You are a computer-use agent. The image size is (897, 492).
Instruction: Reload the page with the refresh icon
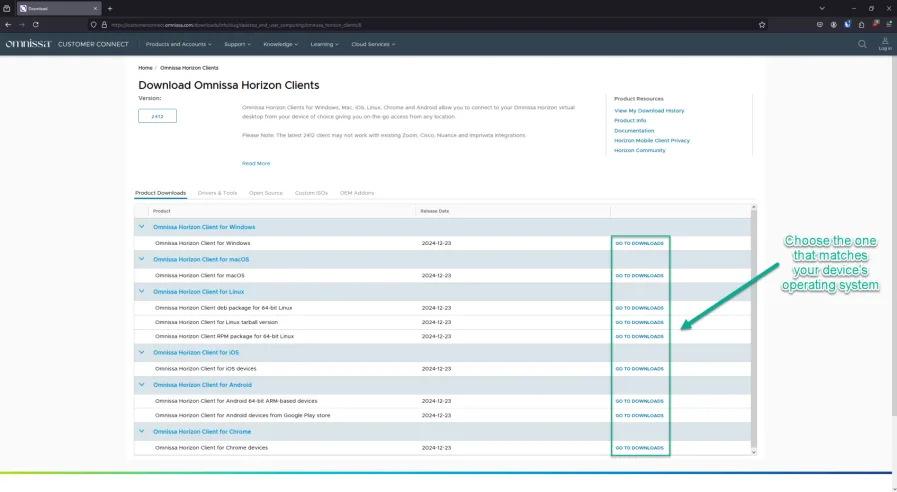(35, 25)
